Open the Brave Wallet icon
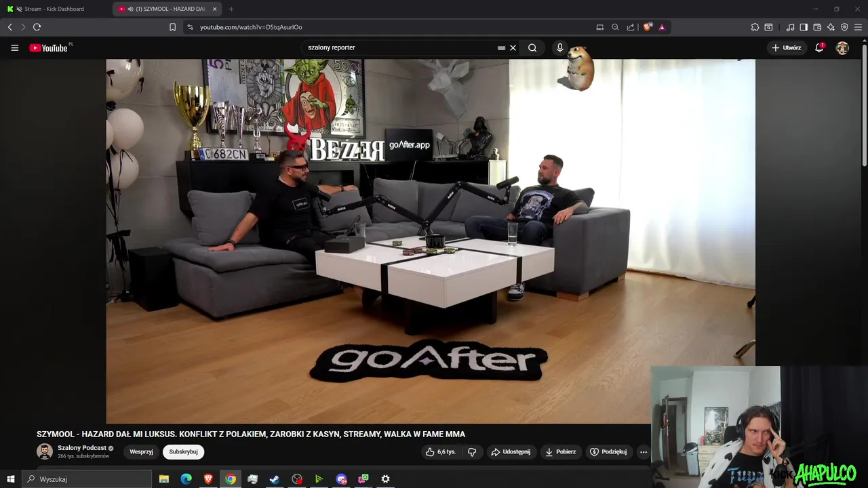This screenshot has width=868, height=488. point(817,27)
